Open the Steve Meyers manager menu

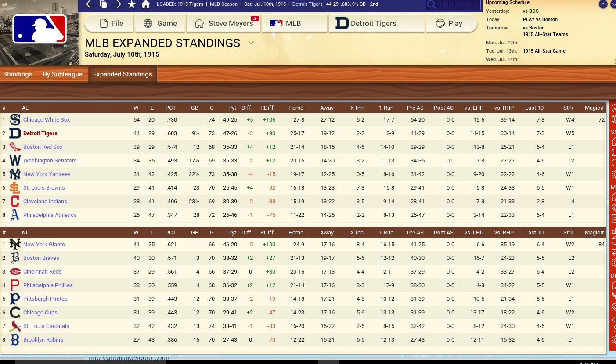[x=224, y=24]
